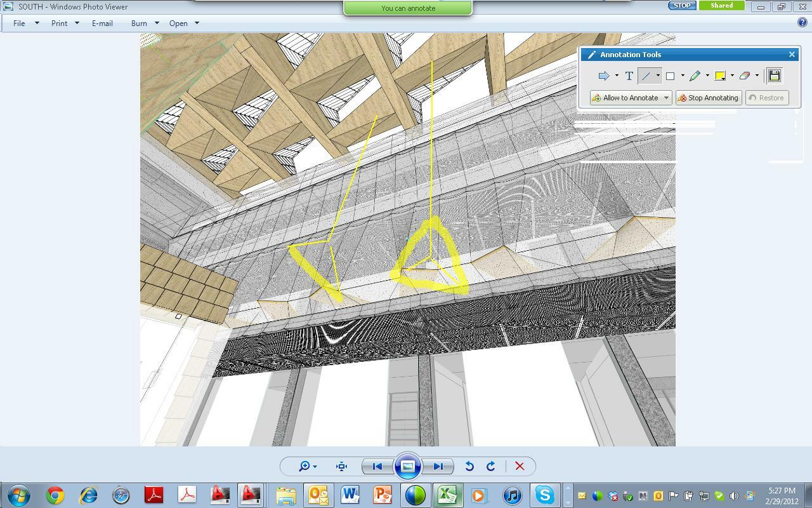Go to the next photo
The width and height of the screenshot is (812, 508).
pos(438,466)
